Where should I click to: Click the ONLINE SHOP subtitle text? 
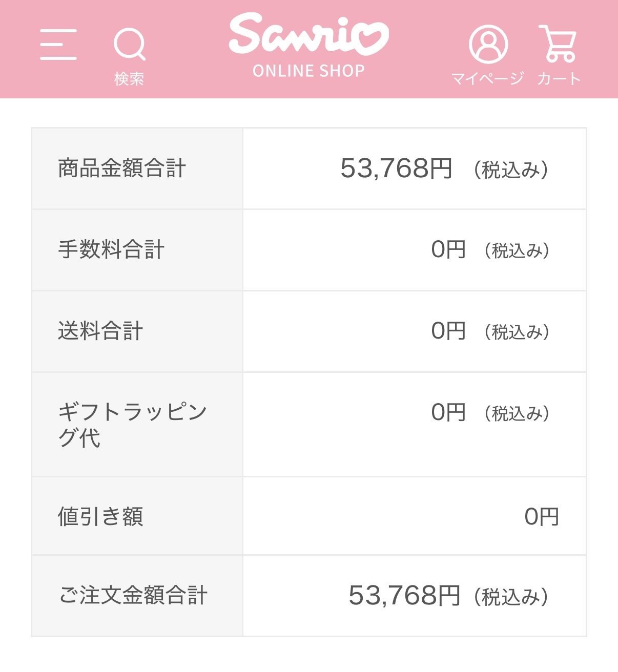pos(308,71)
